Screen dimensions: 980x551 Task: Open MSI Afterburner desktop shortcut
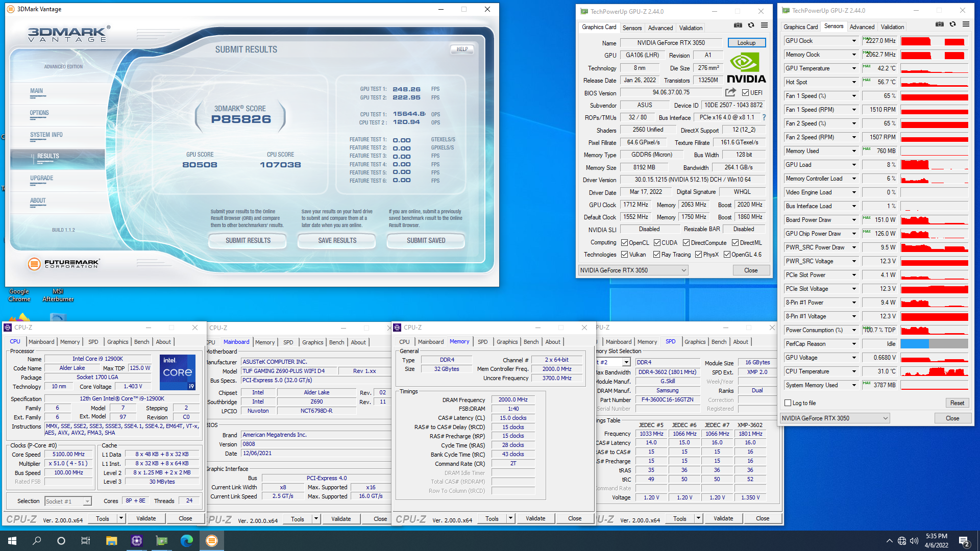point(58,295)
